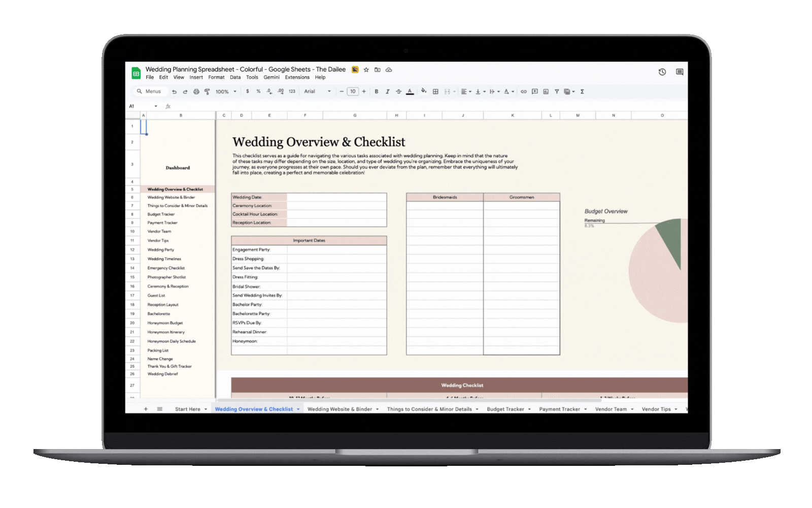Click Honeymoon Budget in Dashboard list

pos(165,323)
